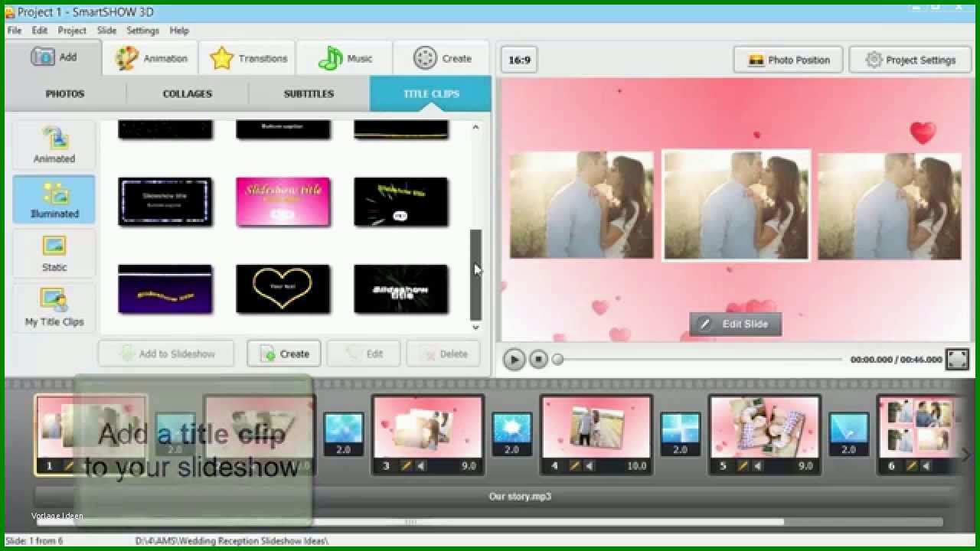Open the Add tab
The height and width of the screenshot is (551, 980).
[54, 57]
